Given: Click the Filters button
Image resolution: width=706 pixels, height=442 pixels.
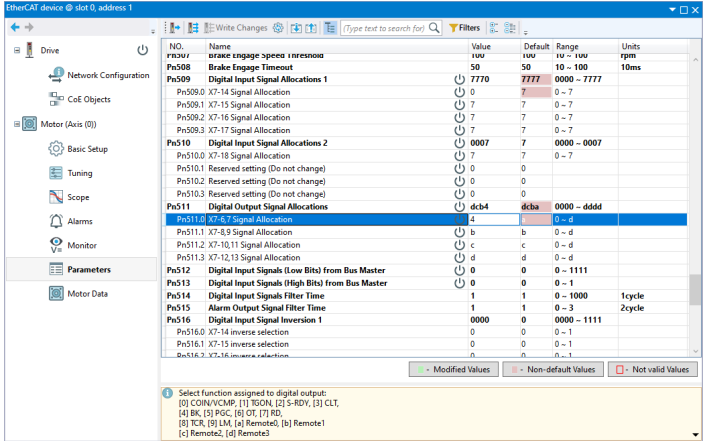Looking at the screenshot, I should click(x=465, y=28).
